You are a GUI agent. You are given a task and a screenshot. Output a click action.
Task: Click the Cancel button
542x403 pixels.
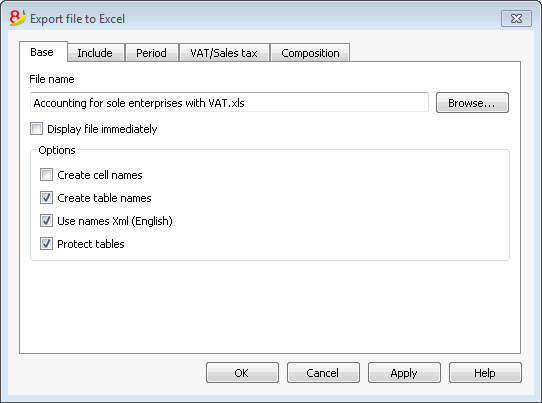click(323, 373)
